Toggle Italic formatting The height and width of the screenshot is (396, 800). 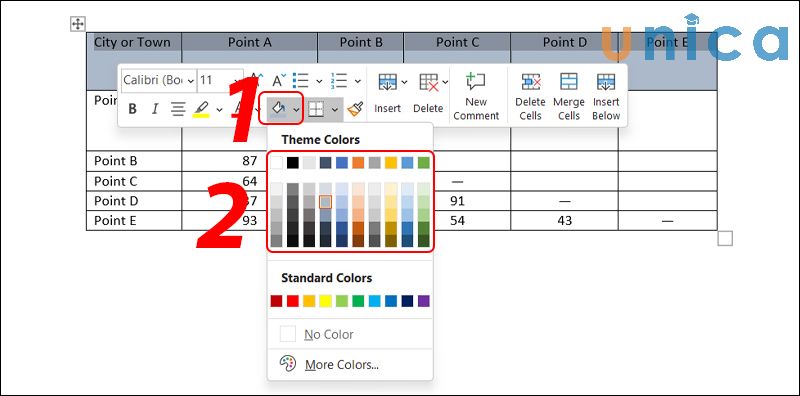(x=155, y=109)
